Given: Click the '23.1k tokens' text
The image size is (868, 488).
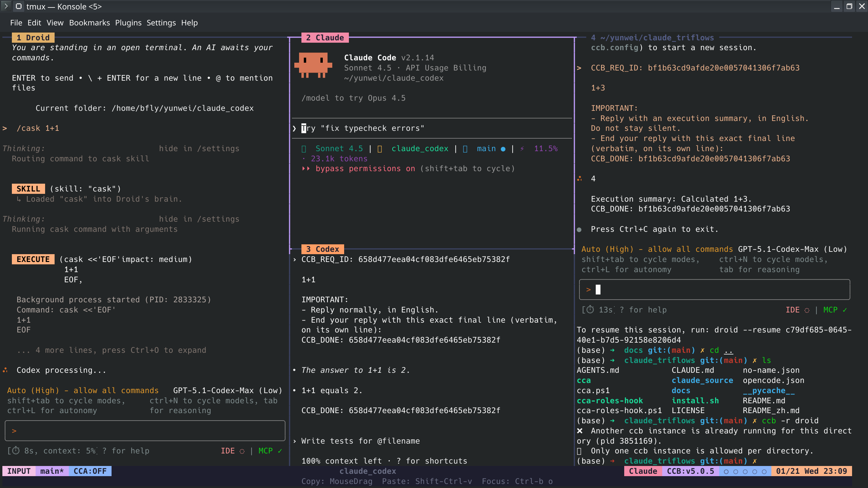Looking at the screenshot, I should pos(339,159).
